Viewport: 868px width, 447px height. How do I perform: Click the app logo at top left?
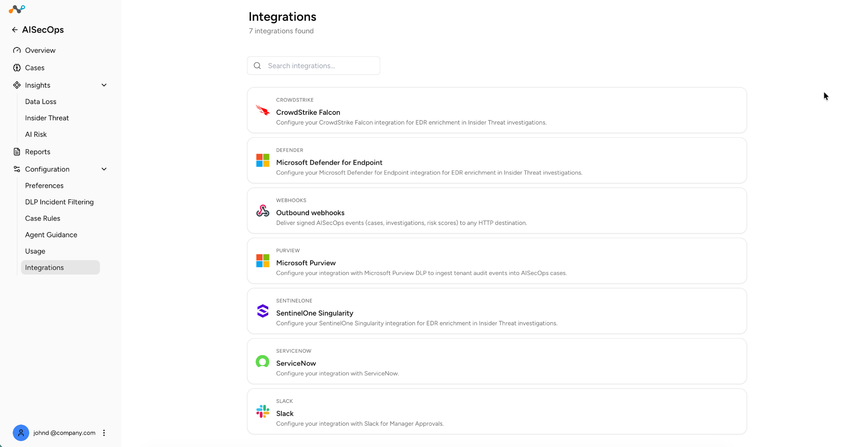17,9
